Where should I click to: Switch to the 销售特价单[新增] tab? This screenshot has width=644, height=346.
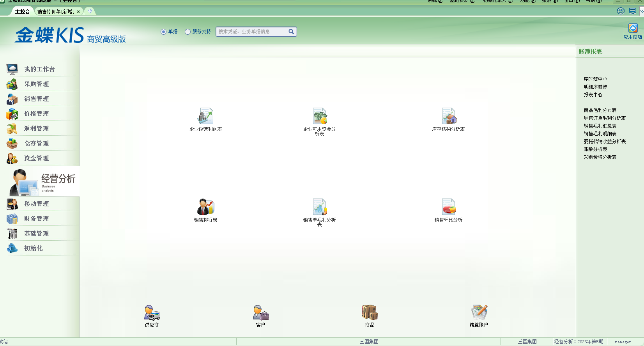(56, 12)
